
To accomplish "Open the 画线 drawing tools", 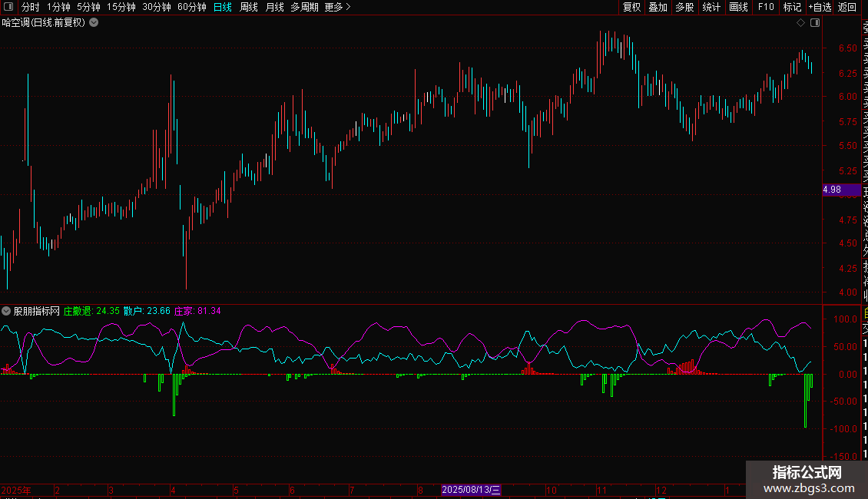I will (x=738, y=7).
